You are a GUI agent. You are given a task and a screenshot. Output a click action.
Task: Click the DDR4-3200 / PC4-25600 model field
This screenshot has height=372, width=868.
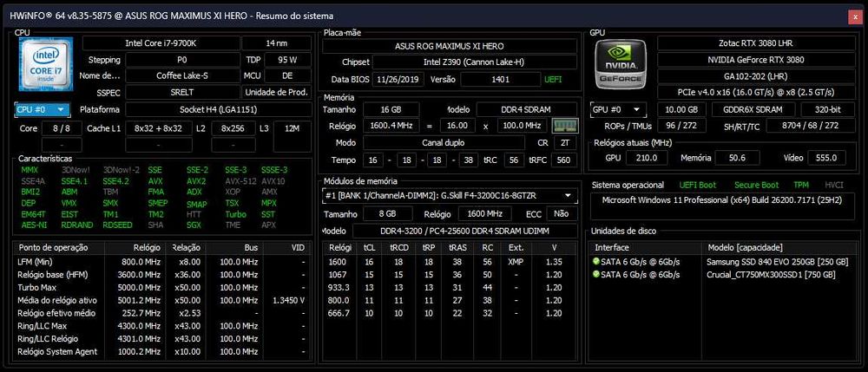tap(464, 231)
